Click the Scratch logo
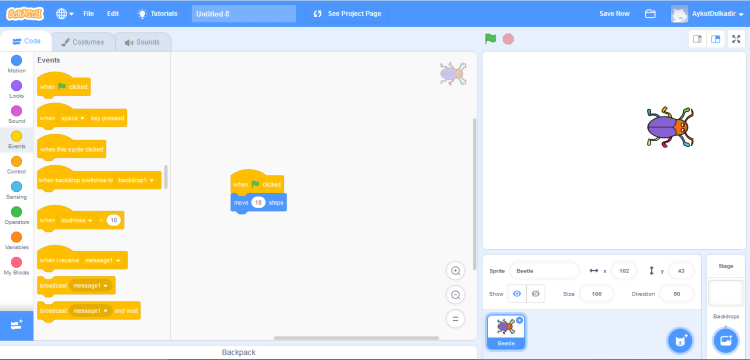This screenshot has height=360, width=750. [25, 13]
